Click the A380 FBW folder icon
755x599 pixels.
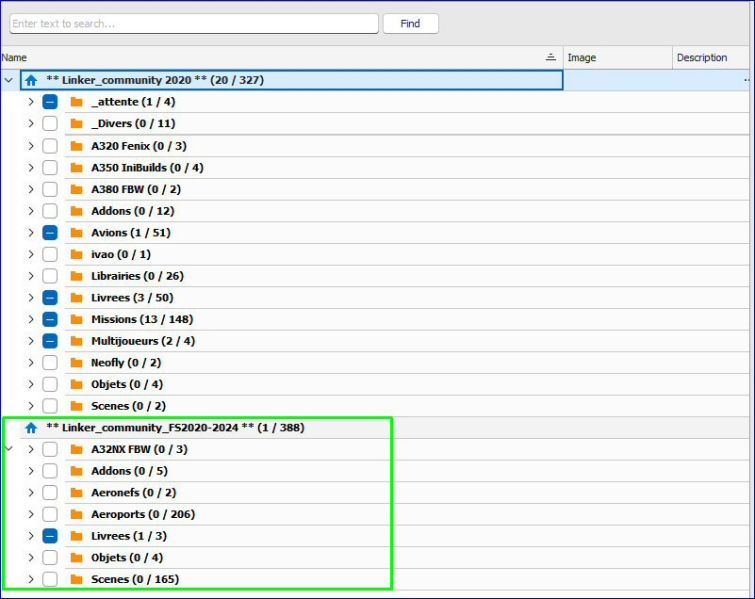tap(77, 189)
